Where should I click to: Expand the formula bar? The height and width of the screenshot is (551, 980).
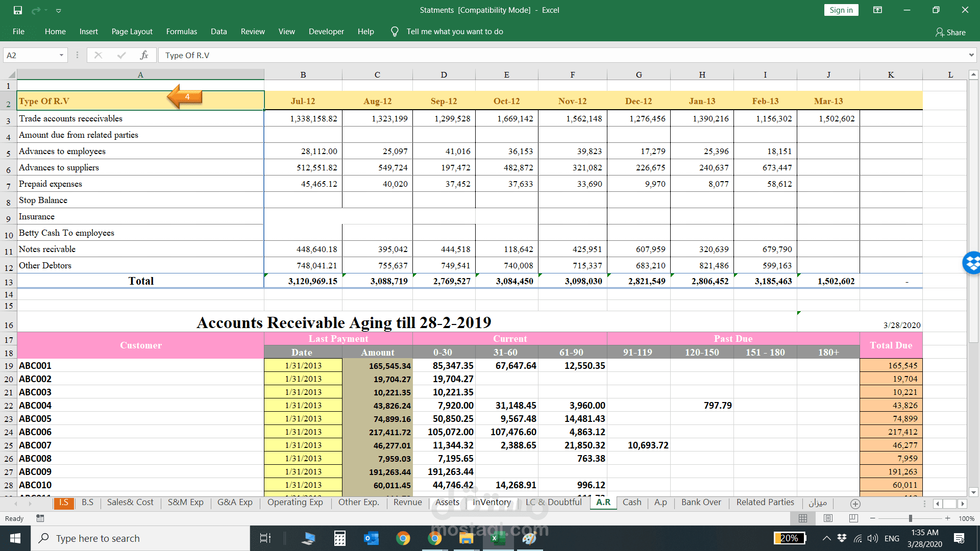(x=971, y=55)
